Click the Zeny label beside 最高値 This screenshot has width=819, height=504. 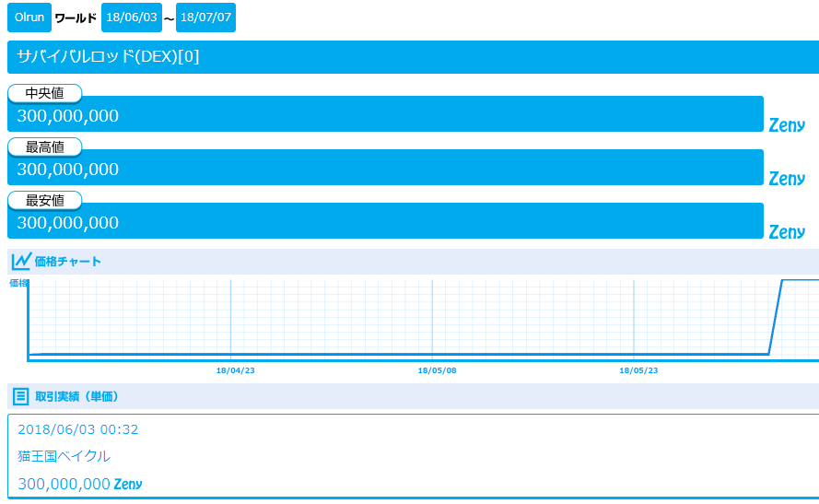coord(787,179)
